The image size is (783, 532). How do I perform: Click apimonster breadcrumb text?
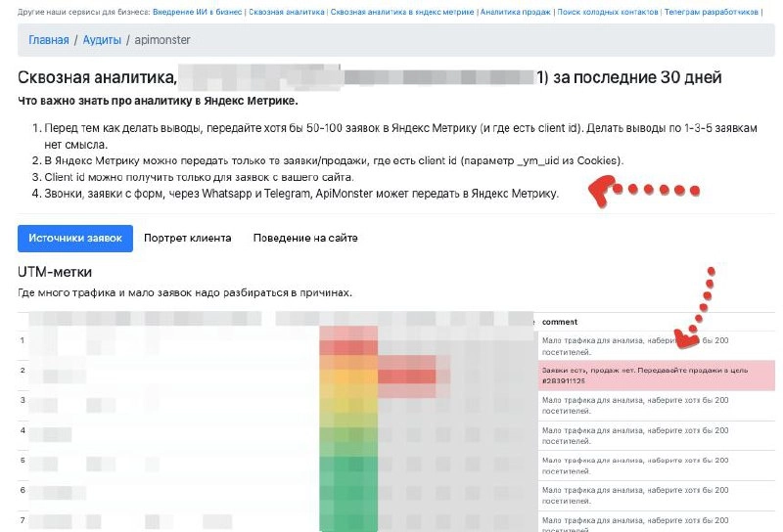pyautogui.click(x=162, y=40)
